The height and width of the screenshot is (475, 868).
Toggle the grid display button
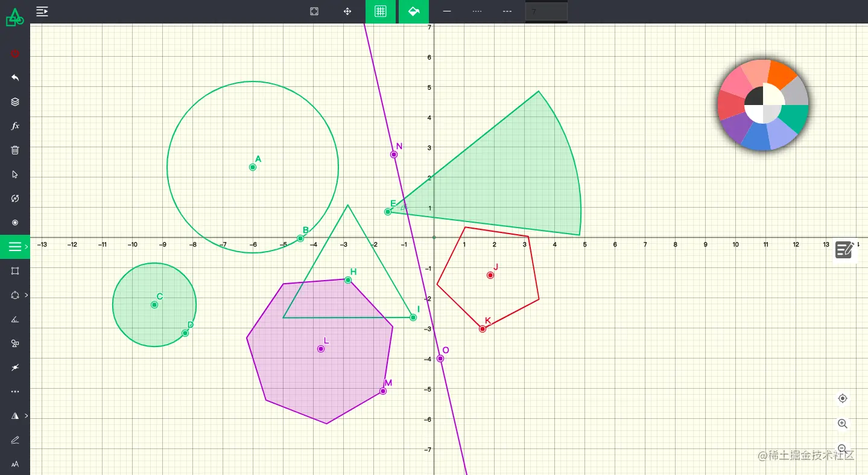tap(380, 11)
